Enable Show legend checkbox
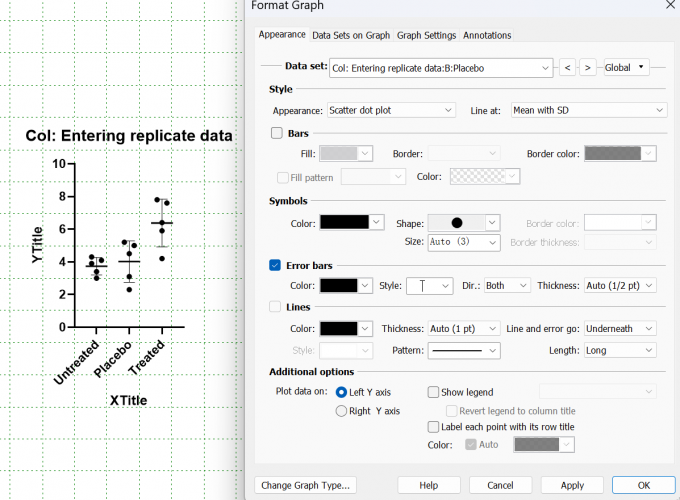680x500 pixels. click(433, 392)
